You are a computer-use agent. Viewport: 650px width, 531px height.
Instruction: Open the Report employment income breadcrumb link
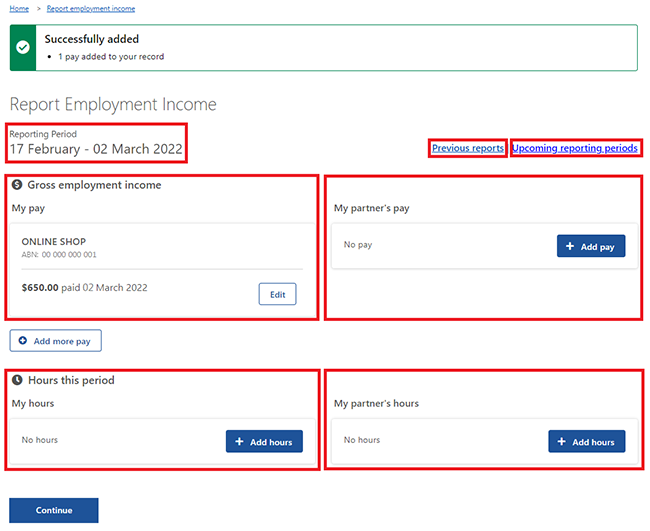(x=91, y=8)
